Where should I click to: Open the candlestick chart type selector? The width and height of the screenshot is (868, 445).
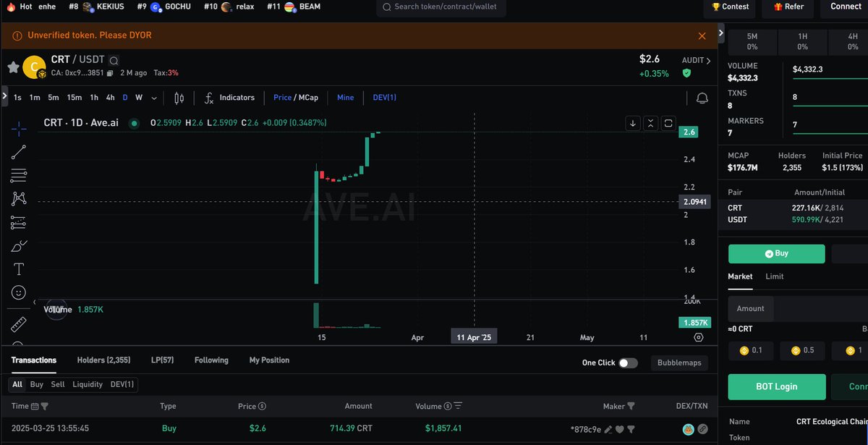tap(179, 98)
